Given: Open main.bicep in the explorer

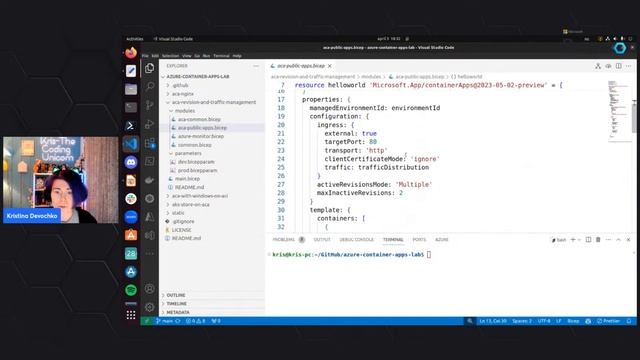Looking at the screenshot, I should click(187, 179).
